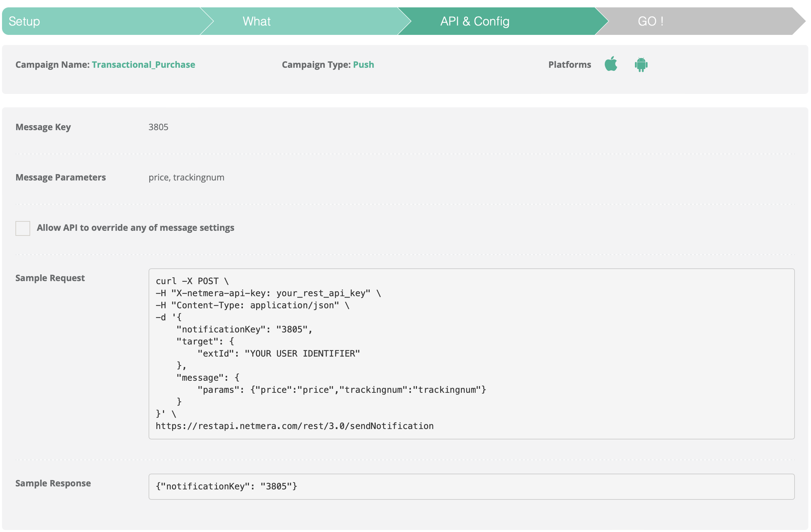Click inside the Sample Response box
Viewport: 811px width, 532px height.
511,486
